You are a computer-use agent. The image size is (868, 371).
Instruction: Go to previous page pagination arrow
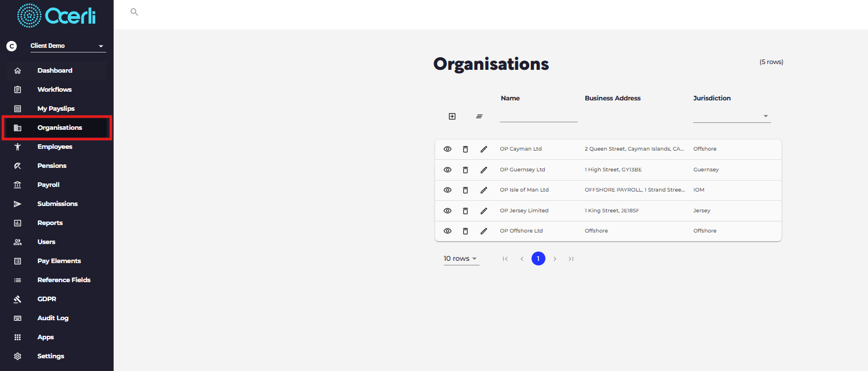522,258
